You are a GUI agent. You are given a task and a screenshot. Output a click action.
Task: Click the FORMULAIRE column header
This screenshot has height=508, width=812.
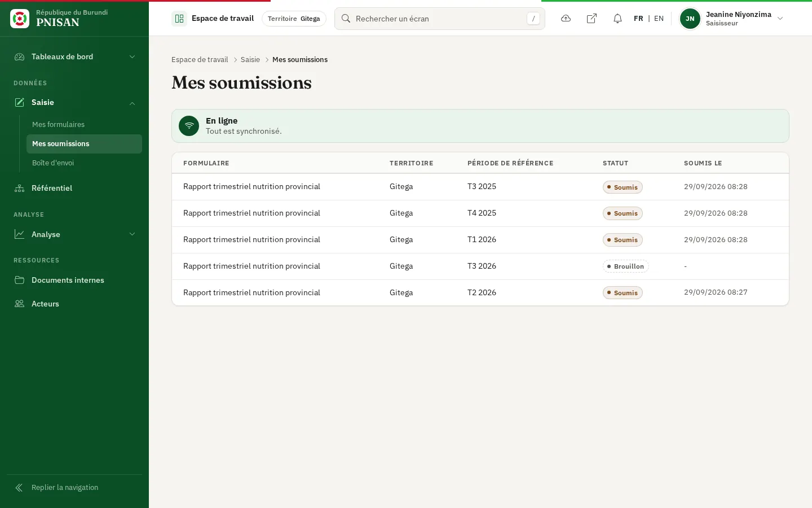(x=206, y=163)
